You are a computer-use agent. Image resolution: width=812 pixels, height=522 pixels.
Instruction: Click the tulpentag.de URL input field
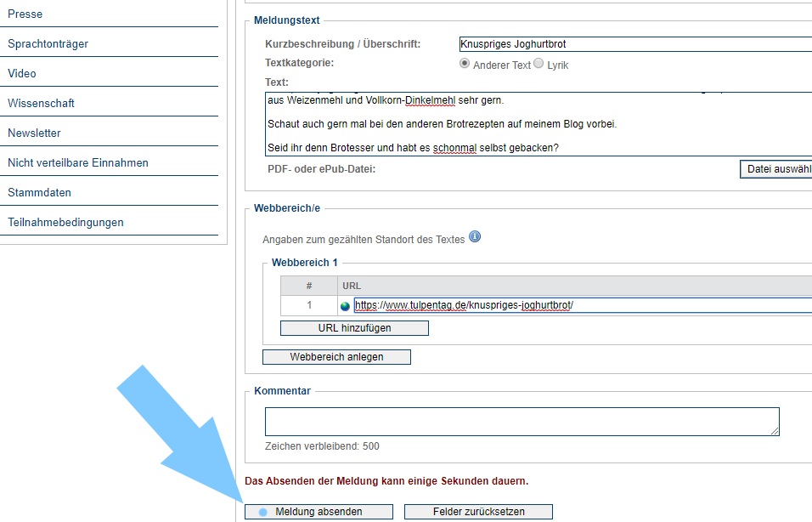583,305
